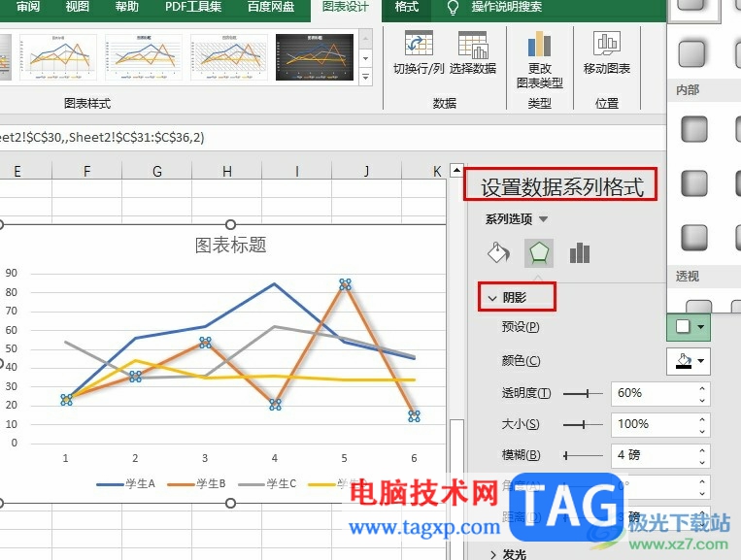The image size is (741, 560).
Task: Select first perspective shadow preset under 透视
Action: (x=698, y=306)
